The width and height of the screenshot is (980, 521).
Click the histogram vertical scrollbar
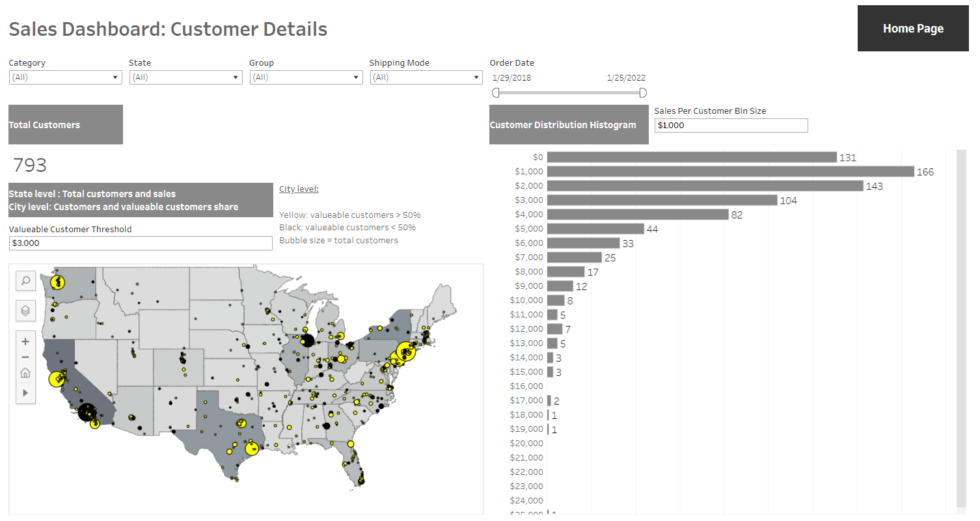[961, 325]
